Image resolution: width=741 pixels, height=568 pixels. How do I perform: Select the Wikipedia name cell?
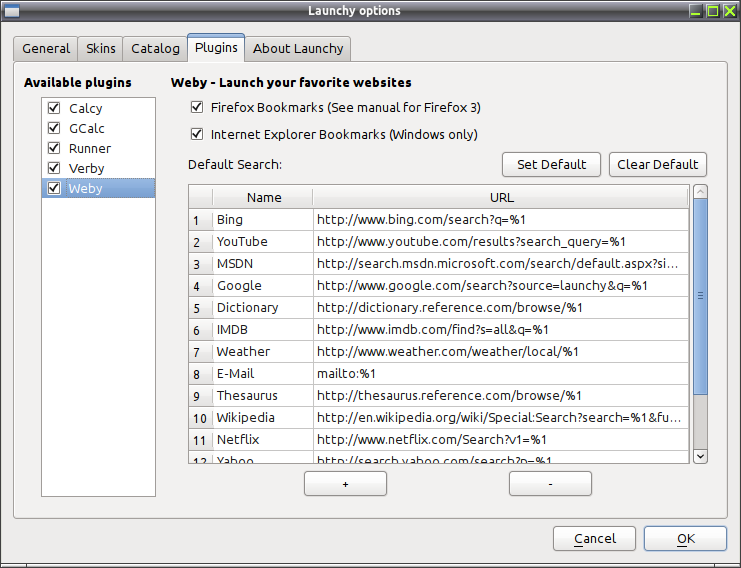coord(263,418)
